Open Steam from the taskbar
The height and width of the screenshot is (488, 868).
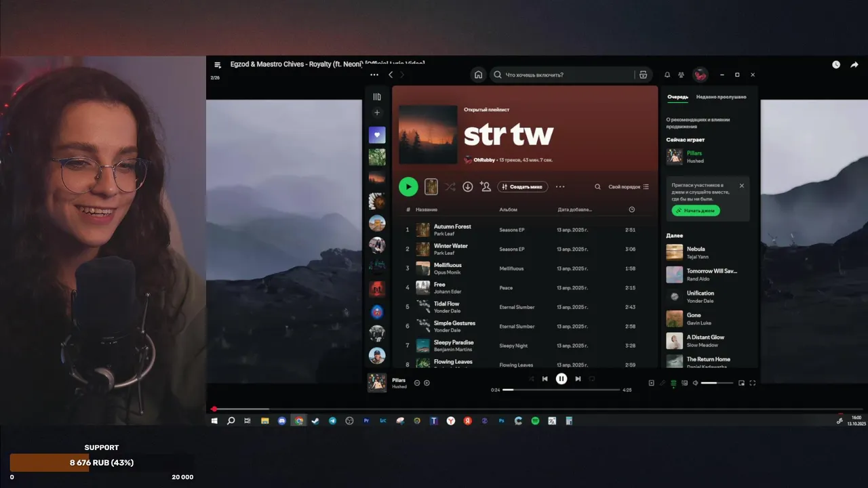tap(315, 421)
